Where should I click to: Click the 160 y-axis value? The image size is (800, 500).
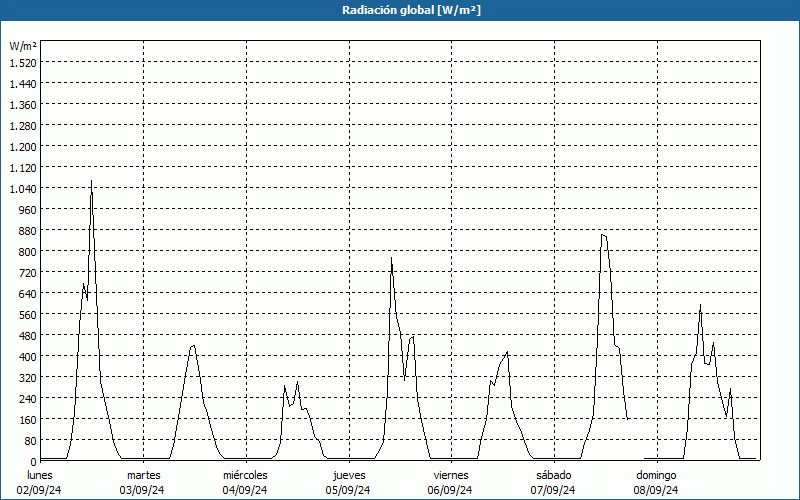[x=27, y=420]
